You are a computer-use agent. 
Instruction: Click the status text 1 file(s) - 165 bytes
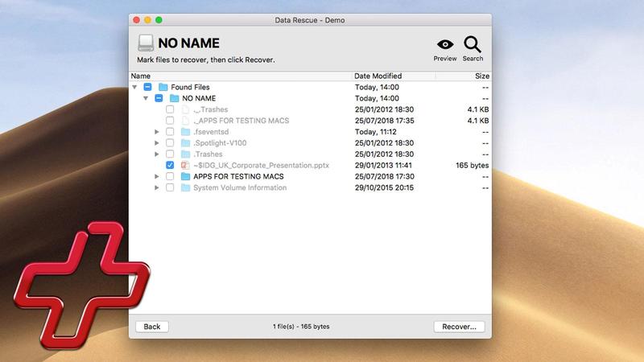coord(301,327)
